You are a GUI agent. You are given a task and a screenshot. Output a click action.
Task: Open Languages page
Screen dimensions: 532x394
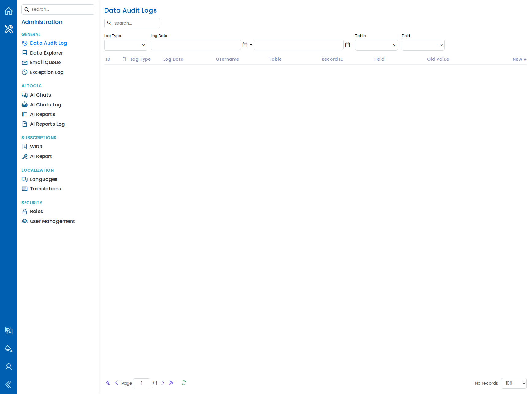[x=44, y=179]
